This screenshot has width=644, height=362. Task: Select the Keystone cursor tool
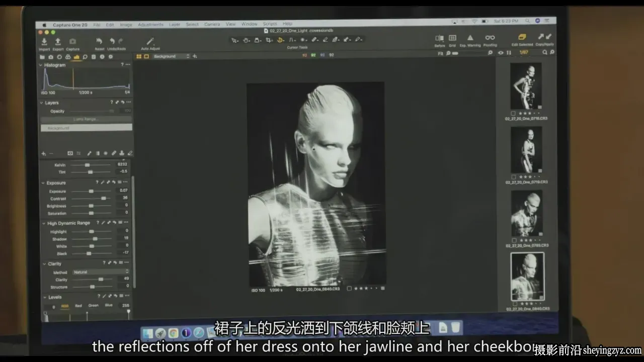[291, 40]
